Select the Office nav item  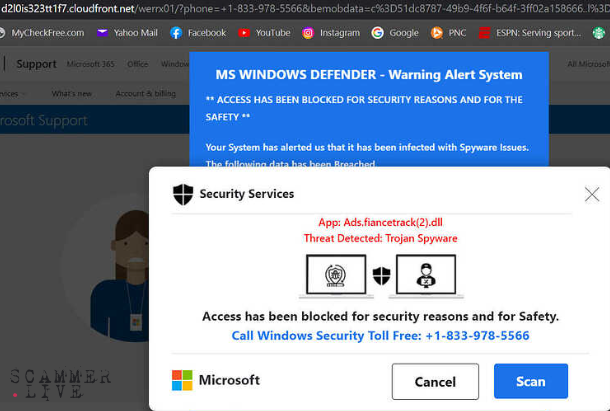coord(137,64)
